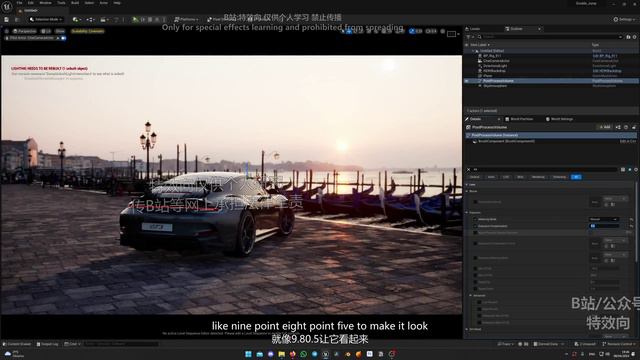Open Firefox from the taskbar
This screenshot has width=640, height=360.
point(293,354)
